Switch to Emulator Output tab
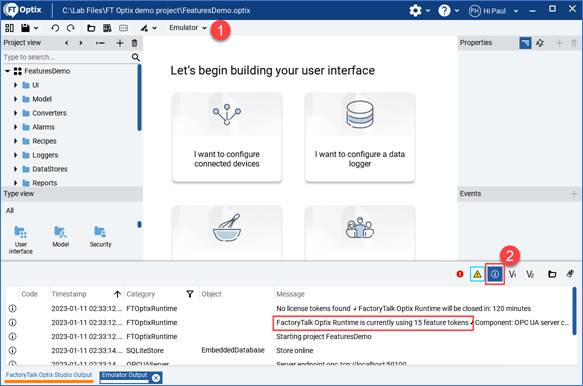This screenshot has height=386, width=583. point(125,376)
